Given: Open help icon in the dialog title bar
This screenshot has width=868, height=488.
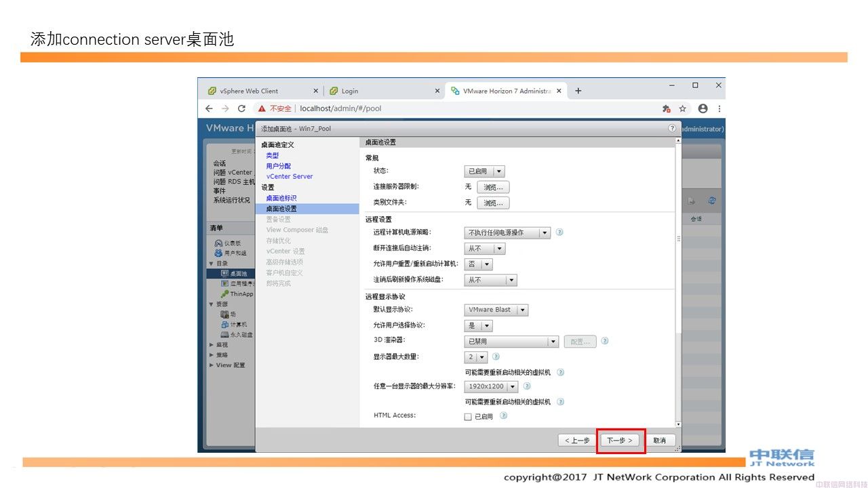Looking at the screenshot, I should [x=672, y=128].
